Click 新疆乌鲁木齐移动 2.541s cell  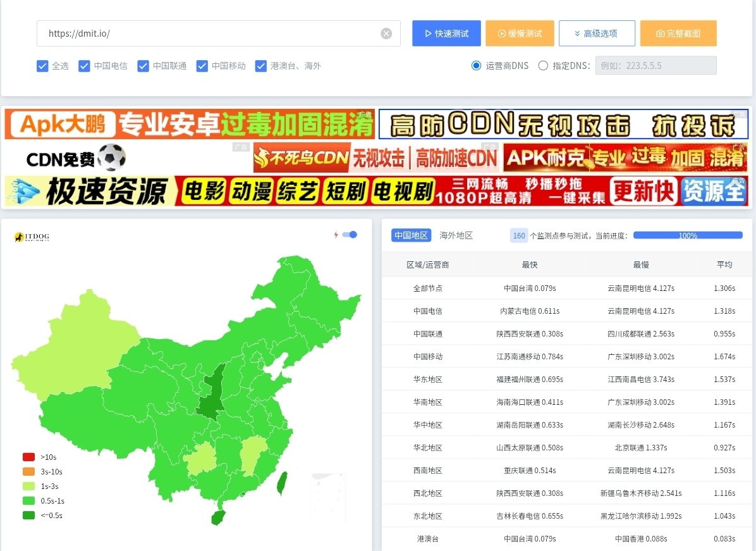click(x=641, y=493)
